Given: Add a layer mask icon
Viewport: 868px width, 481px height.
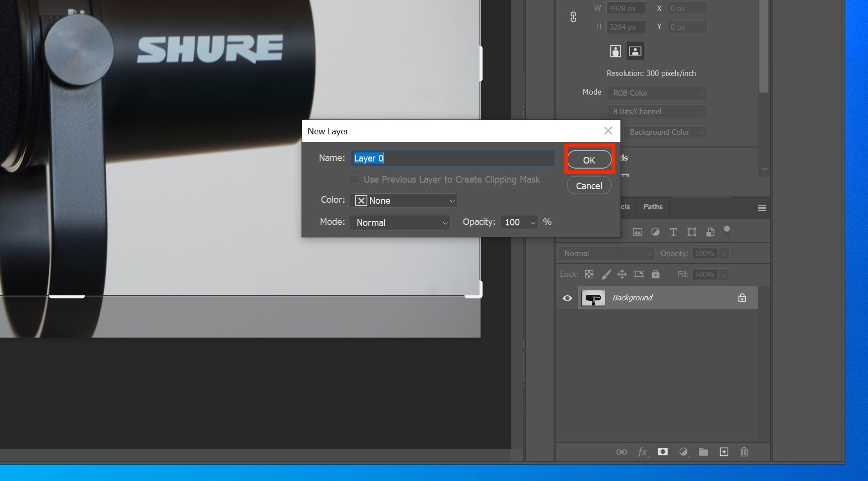Looking at the screenshot, I should click(x=663, y=452).
